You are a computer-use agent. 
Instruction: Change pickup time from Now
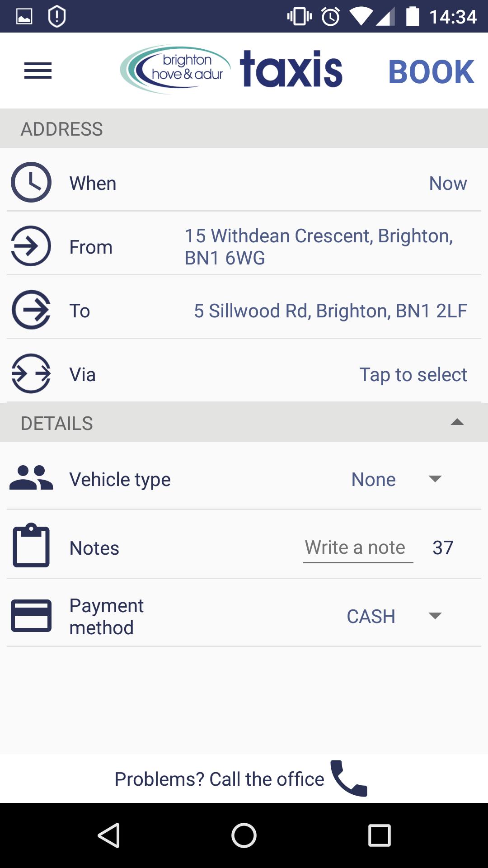448,184
